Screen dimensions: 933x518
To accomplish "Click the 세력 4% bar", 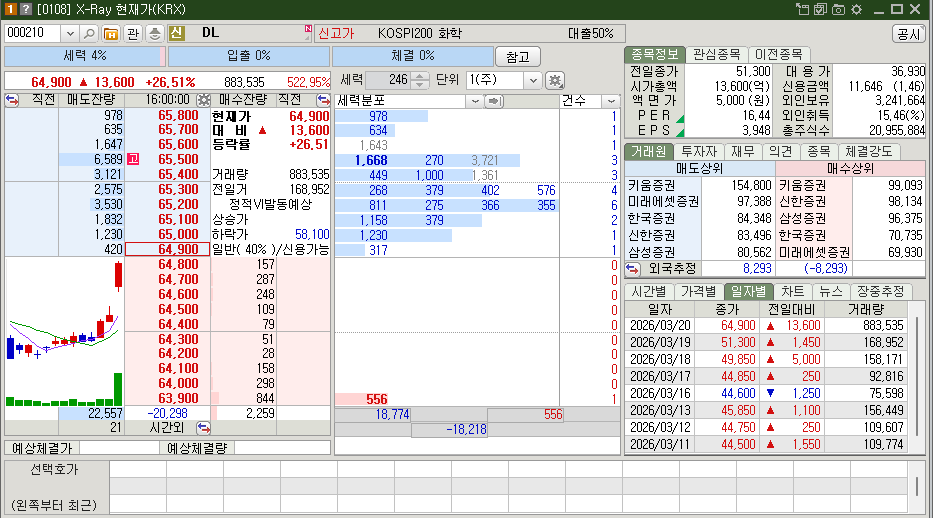I will pyautogui.click(x=84, y=56).
